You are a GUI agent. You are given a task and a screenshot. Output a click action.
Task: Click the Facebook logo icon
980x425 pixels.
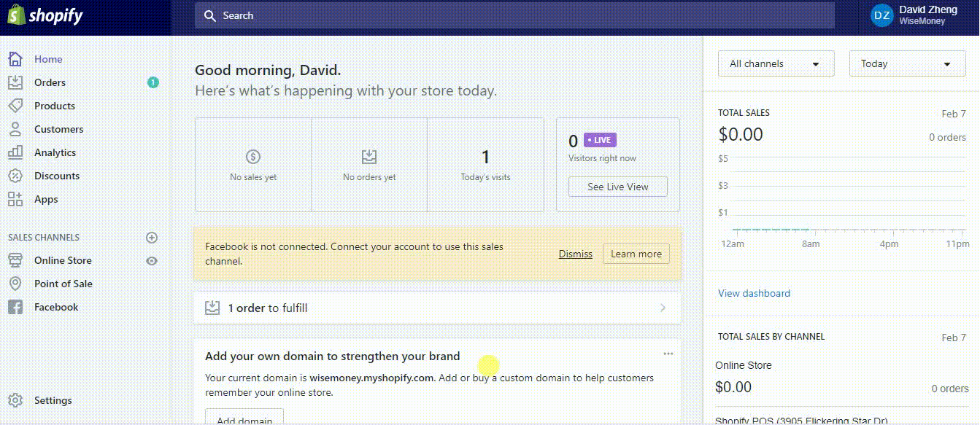(15, 307)
